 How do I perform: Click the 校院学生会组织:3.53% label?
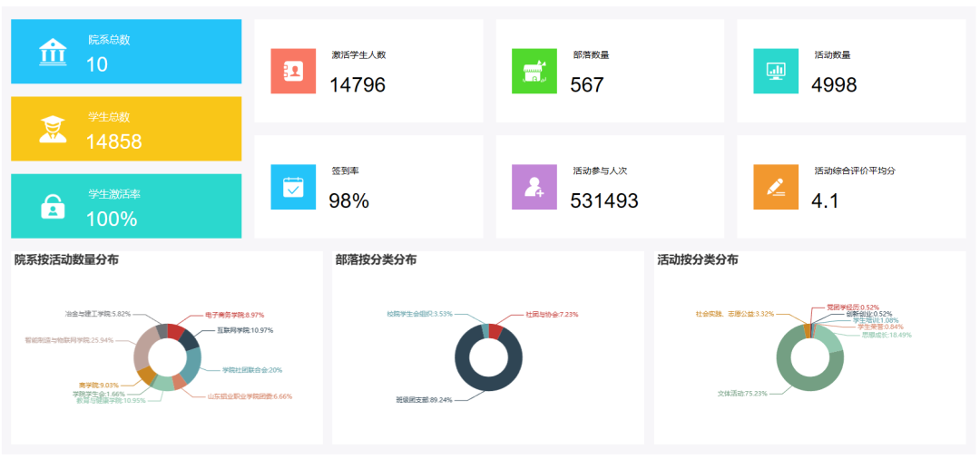pos(419,314)
